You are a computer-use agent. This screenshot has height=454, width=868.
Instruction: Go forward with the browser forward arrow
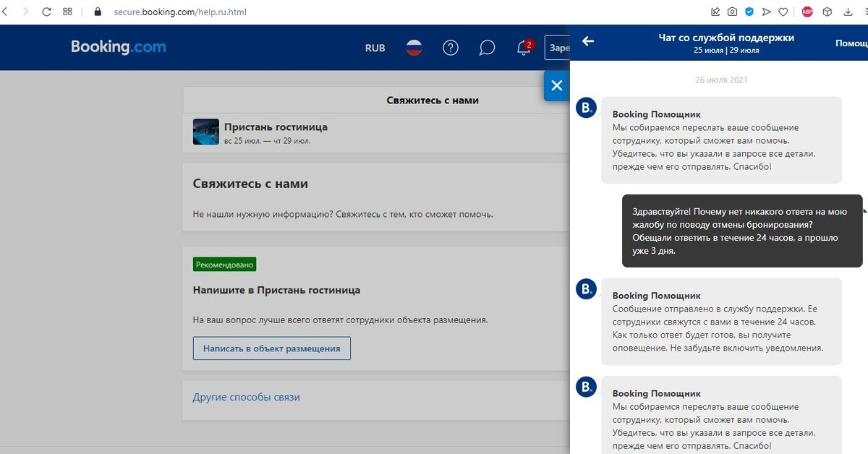click(26, 12)
